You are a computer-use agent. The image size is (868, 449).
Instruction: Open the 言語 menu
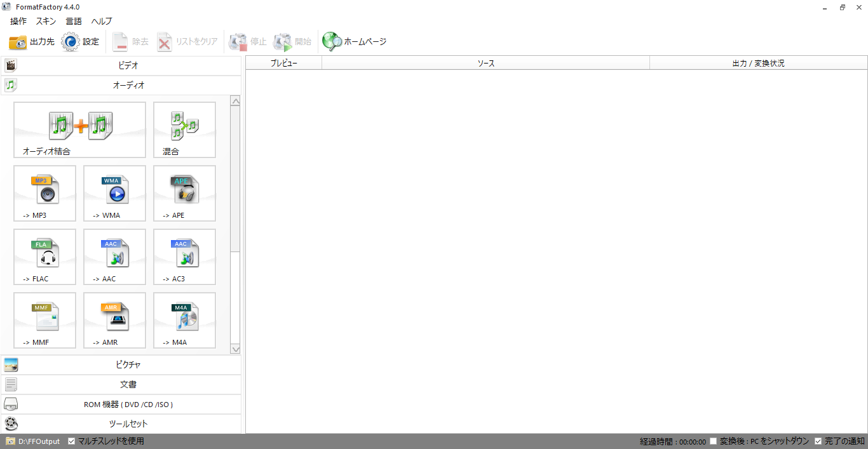74,21
